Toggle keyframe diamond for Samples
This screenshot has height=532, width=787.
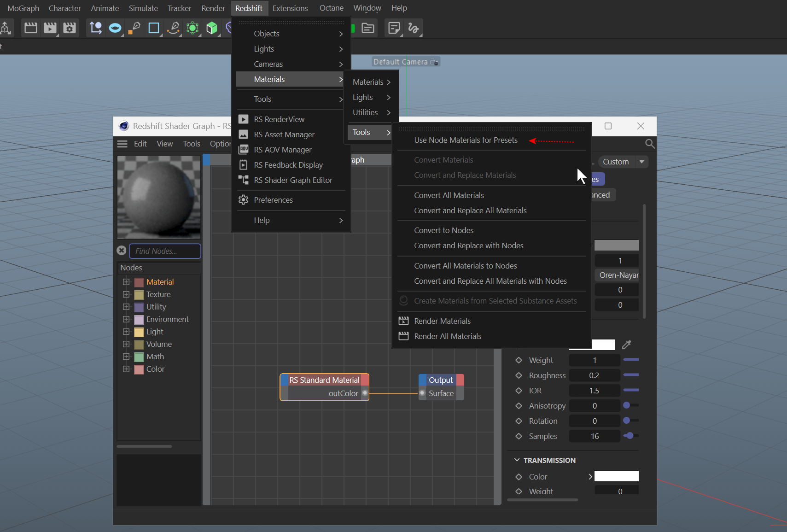pos(519,436)
